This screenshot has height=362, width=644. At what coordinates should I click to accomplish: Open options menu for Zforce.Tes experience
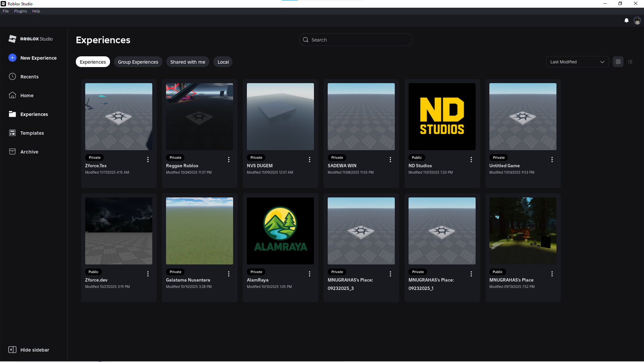(x=148, y=160)
